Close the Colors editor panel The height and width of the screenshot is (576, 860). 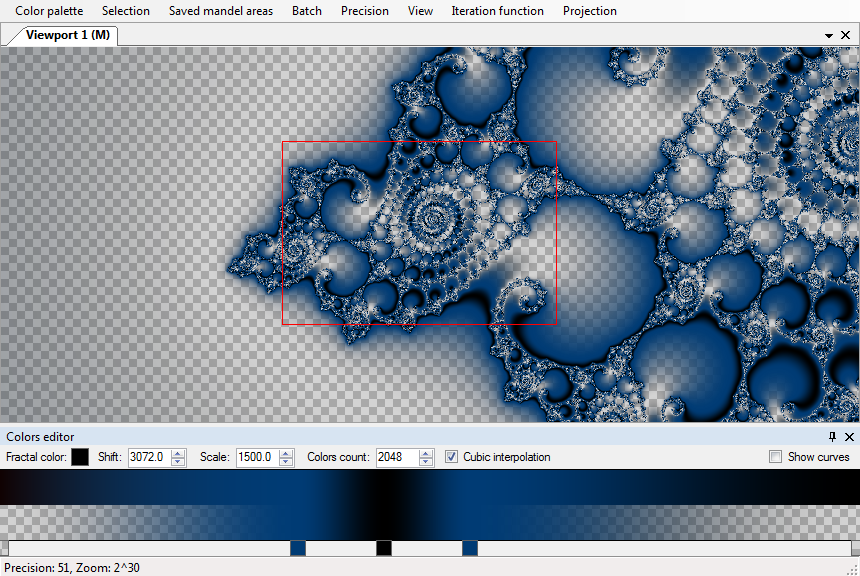(x=849, y=437)
